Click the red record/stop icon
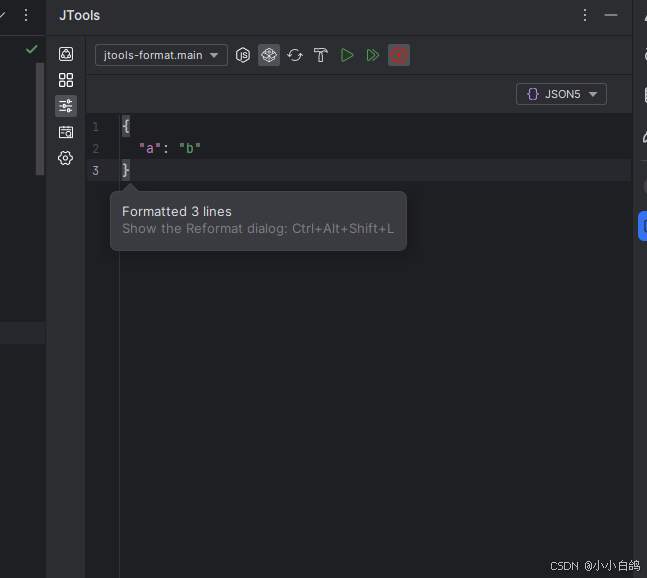Image resolution: width=647 pixels, height=578 pixels. pos(399,55)
